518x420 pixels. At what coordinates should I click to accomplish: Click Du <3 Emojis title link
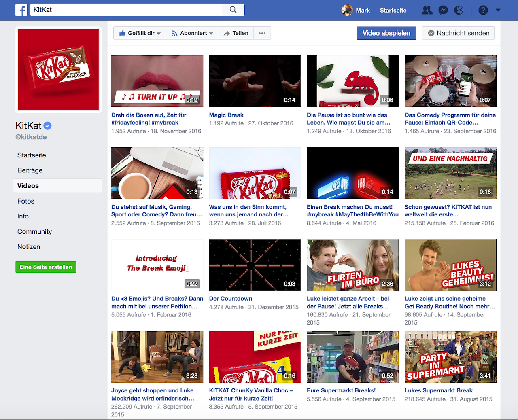tap(157, 302)
